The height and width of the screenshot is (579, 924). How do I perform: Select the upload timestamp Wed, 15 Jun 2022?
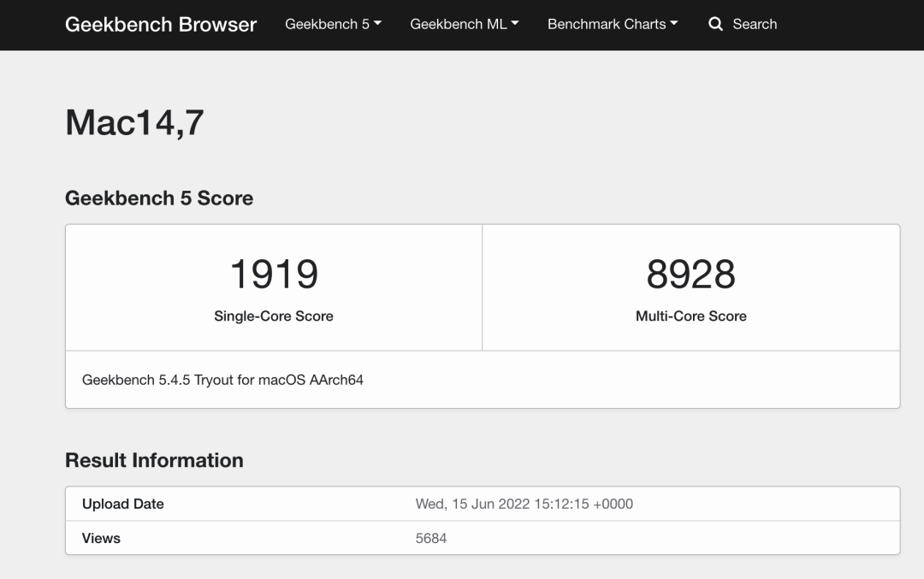[524, 505]
